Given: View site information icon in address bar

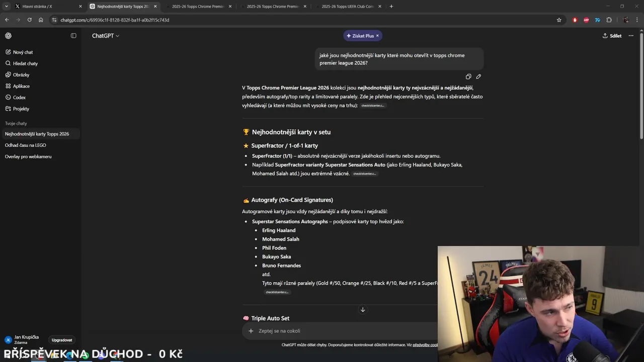Looking at the screenshot, I should point(54,20).
